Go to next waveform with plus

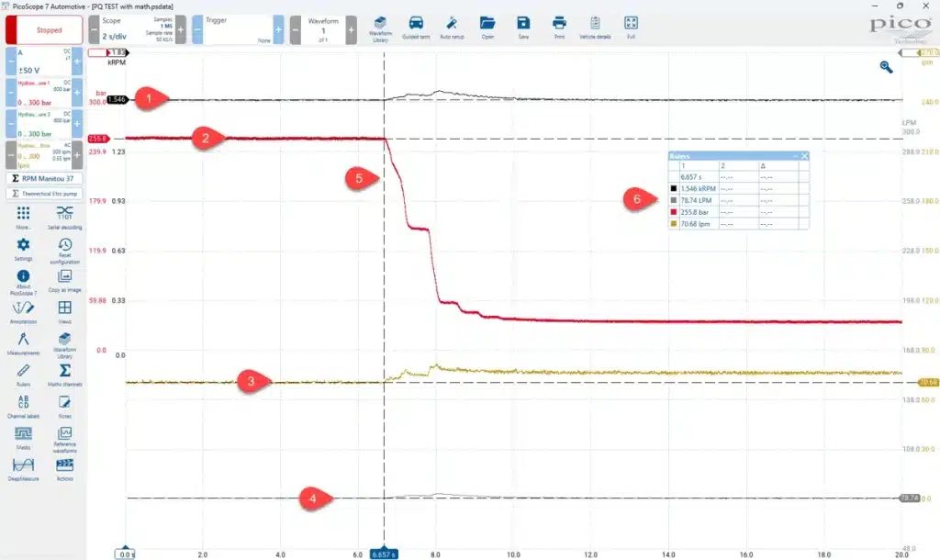pos(352,29)
